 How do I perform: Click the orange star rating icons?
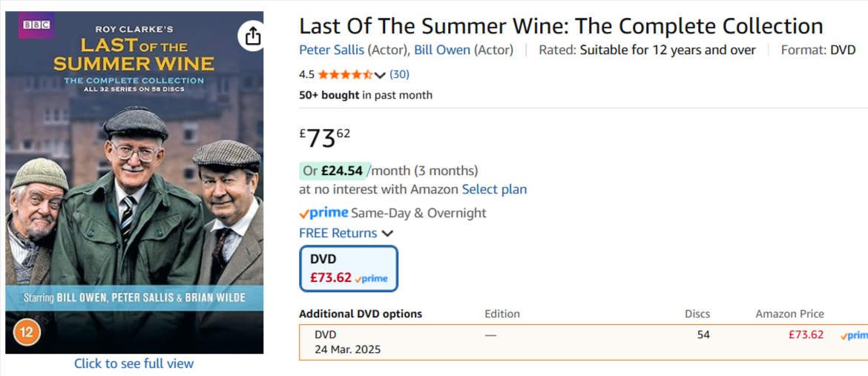point(345,74)
